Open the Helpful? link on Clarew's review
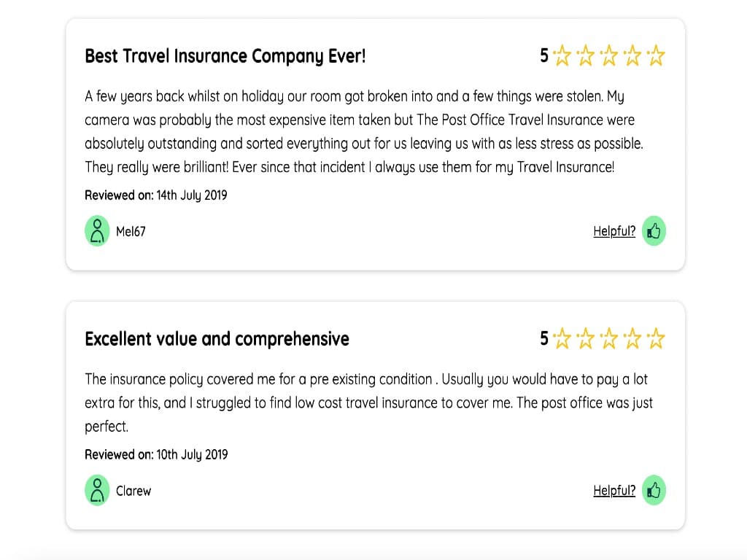747x560 pixels. [x=614, y=490]
